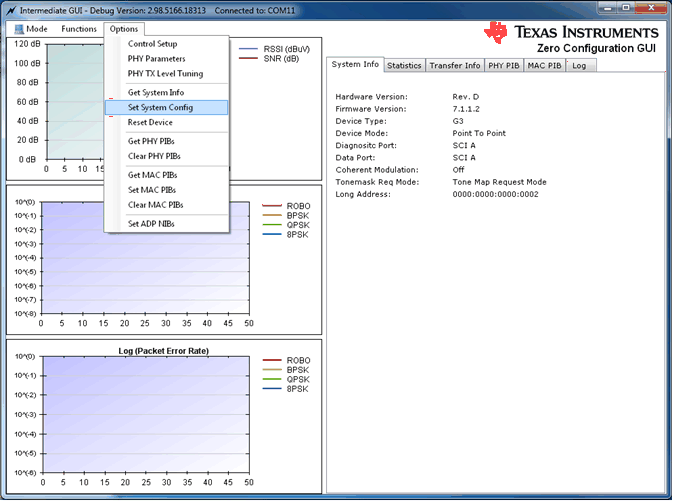Switch to the System Info tab
This screenshot has height=501, width=673.
pos(355,64)
